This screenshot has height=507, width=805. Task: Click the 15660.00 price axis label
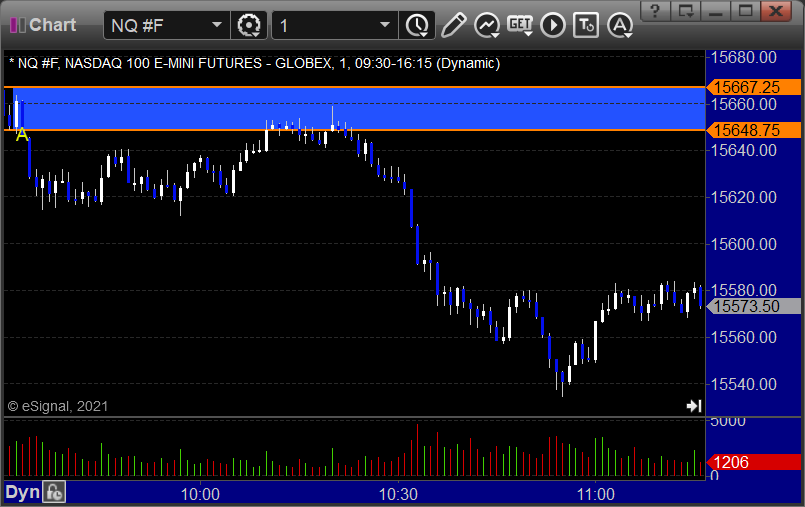pyautogui.click(x=743, y=105)
